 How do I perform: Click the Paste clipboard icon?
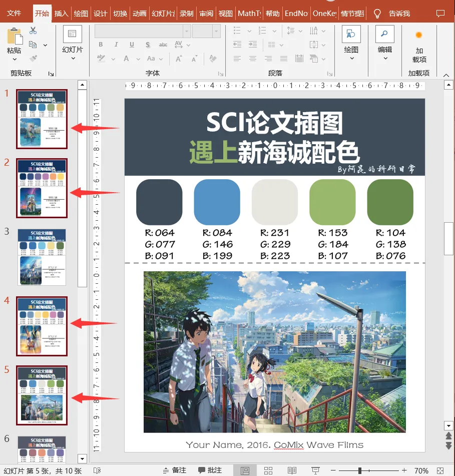(x=15, y=36)
